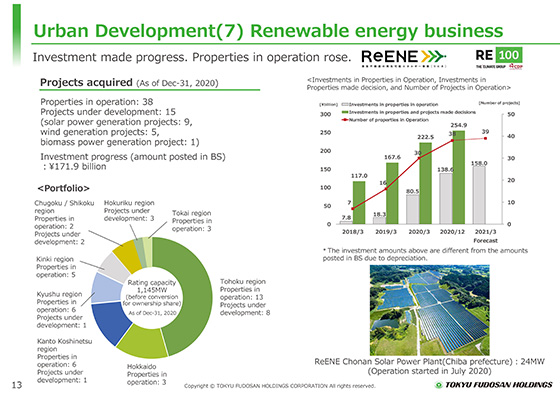Click the depreciation footnote under the chart
The width and height of the screenshot is (560, 396).
tap(425, 254)
